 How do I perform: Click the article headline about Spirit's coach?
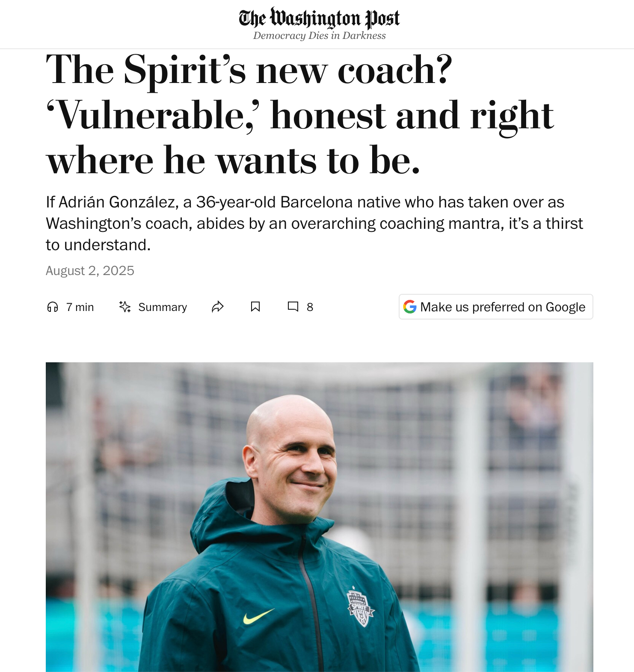click(x=300, y=115)
